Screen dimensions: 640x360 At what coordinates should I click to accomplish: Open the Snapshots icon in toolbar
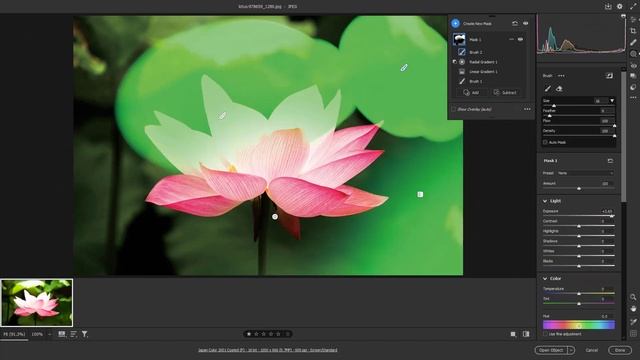coord(633,76)
